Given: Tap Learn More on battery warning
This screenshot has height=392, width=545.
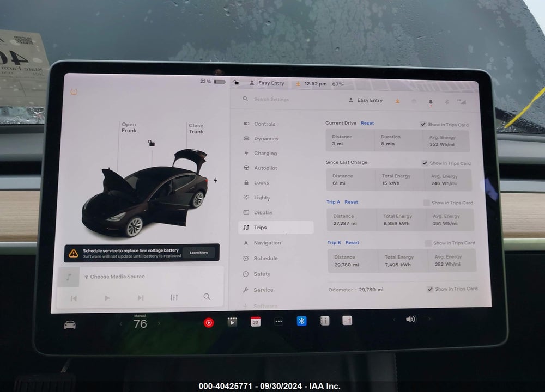Looking at the screenshot, I should click(199, 253).
